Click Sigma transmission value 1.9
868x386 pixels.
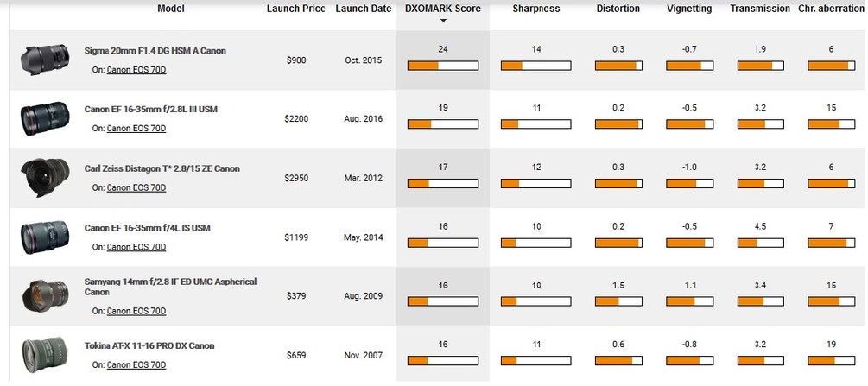[760, 49]
